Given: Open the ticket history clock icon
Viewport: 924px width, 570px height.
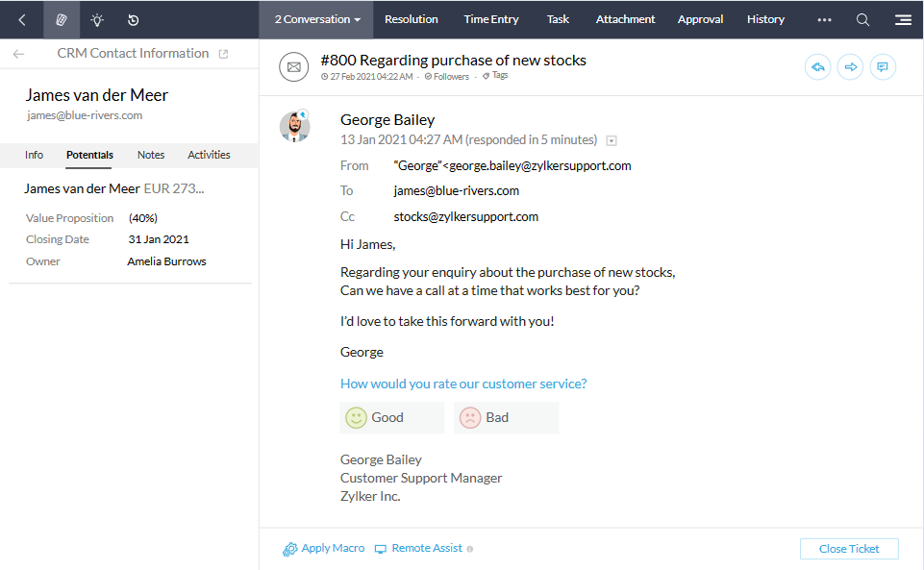Looking at the screenshot, I should pos(133,19).
